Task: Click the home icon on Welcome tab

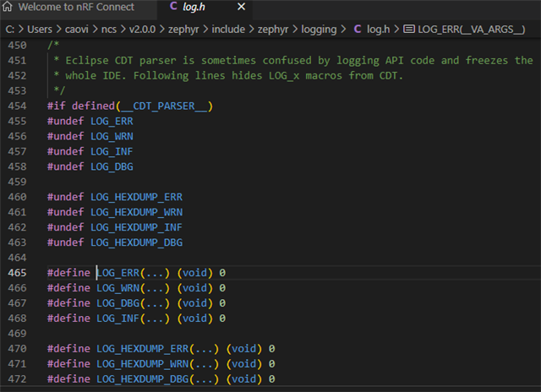Action: coord(8,8)
